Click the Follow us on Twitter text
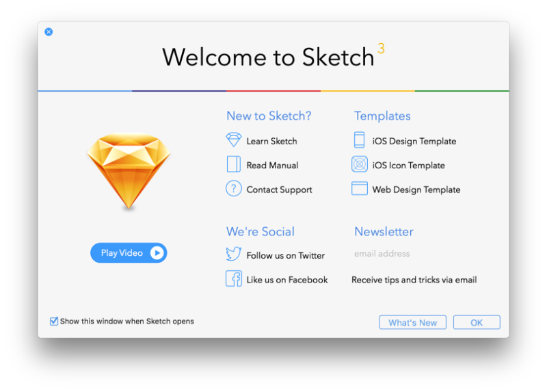This screenshot has height=392, width=547. click(285, 255)
